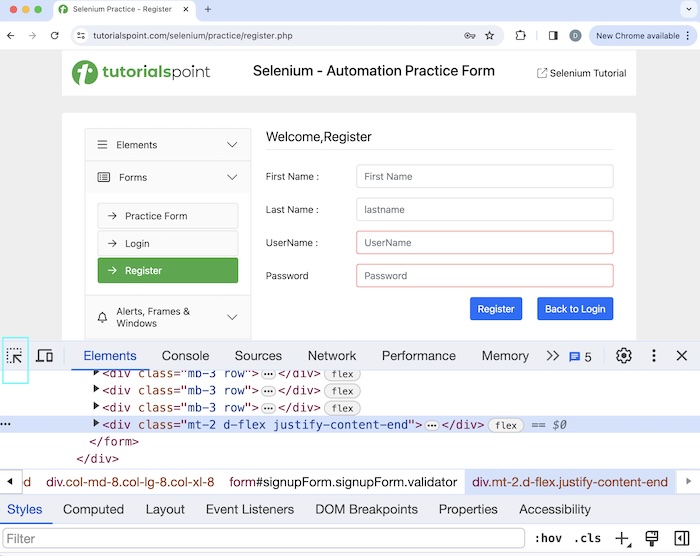
Task: Open the Chrome extensions puzzle icon
Action: (x=521, y=35)
